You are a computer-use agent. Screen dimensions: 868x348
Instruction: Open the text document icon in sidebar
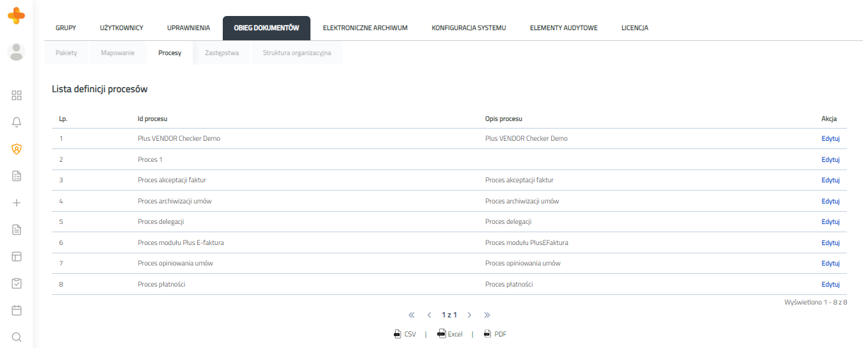point(17,230)
